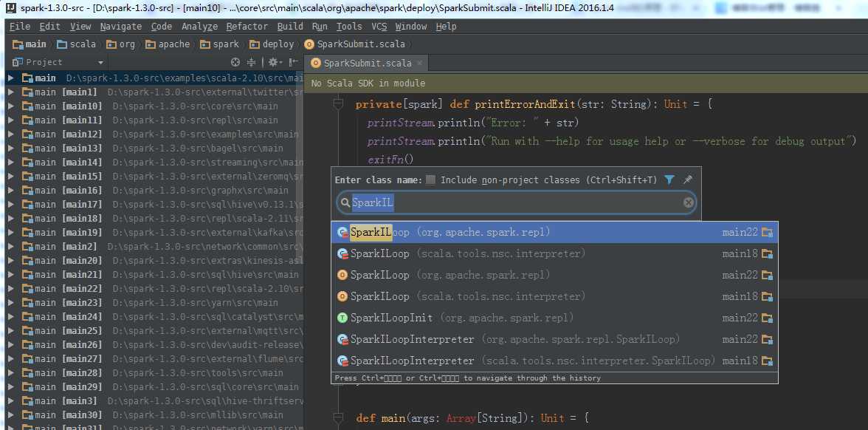
Task: Hide the Project tool window
Action: point(294,62)
